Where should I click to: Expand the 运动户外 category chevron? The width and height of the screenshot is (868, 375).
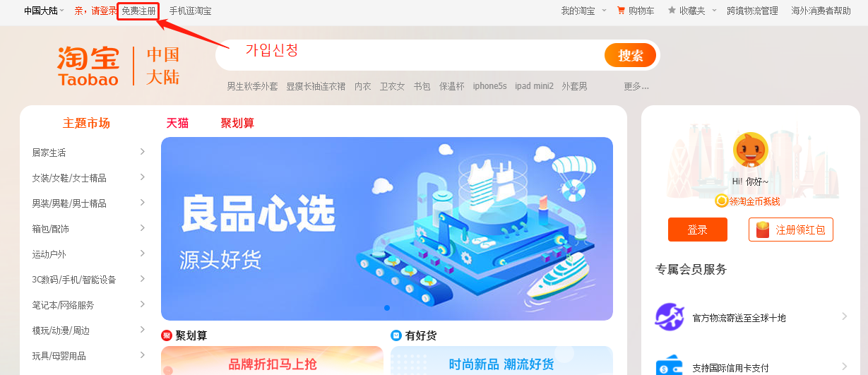(x=143, y=254)
